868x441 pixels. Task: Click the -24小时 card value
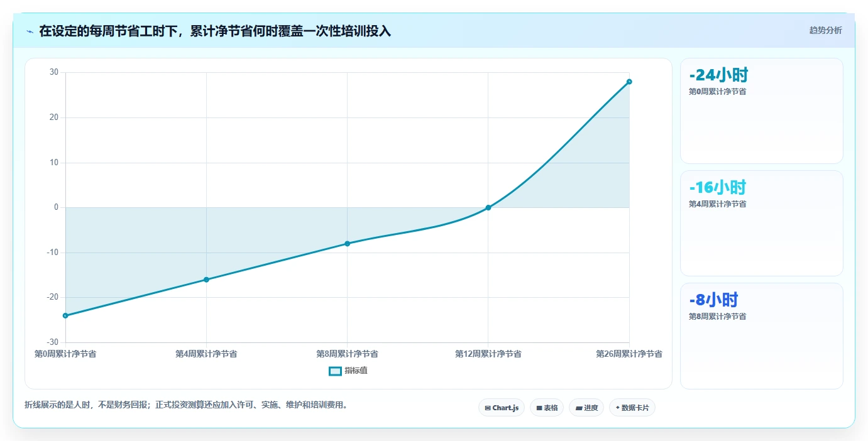(718, 75)
